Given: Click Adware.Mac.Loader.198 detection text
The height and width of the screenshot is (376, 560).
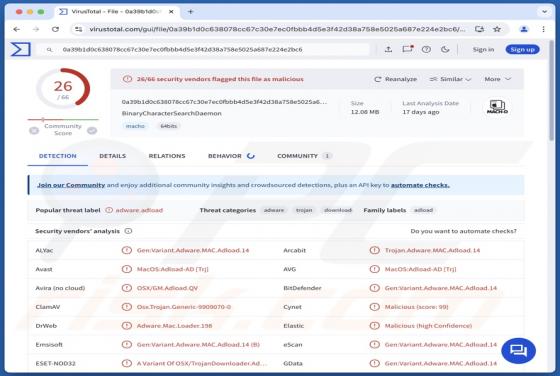Looking at the screenshot, I should 174,326.
